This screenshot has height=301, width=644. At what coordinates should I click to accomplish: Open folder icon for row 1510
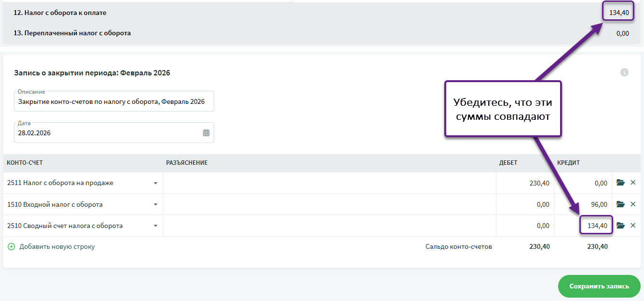[x=620, y=204]
